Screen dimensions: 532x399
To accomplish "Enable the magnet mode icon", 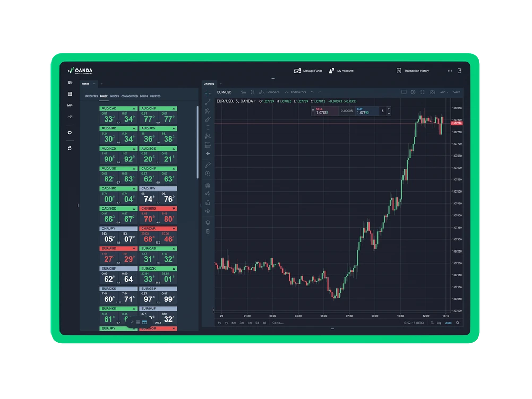I will 208,185.
